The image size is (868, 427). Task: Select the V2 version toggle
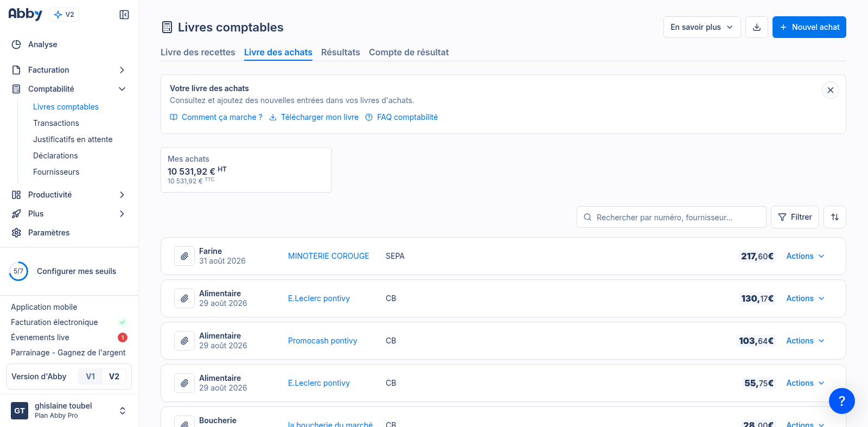114,377
